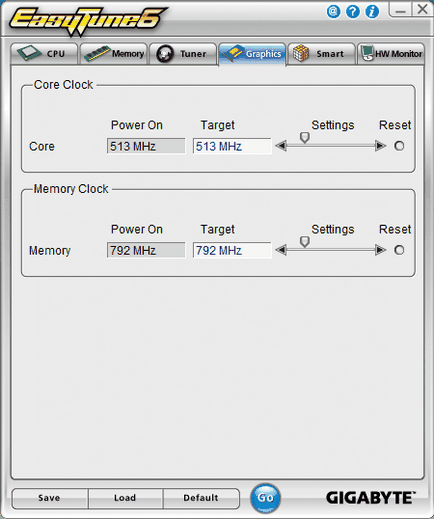Click the Core clock slider handle
The height and width of the screenshot is (519, 434).
pyautogui.click(x=305, y=137)
